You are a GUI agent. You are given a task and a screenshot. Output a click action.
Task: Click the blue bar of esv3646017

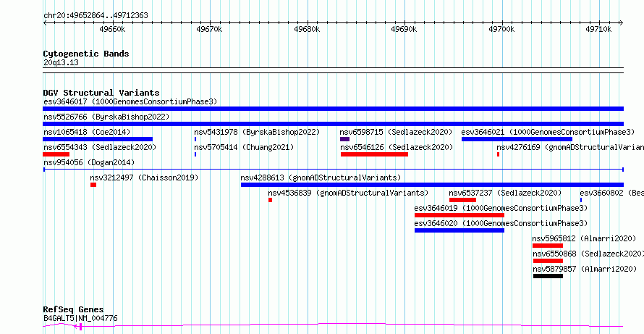(333, 109)
